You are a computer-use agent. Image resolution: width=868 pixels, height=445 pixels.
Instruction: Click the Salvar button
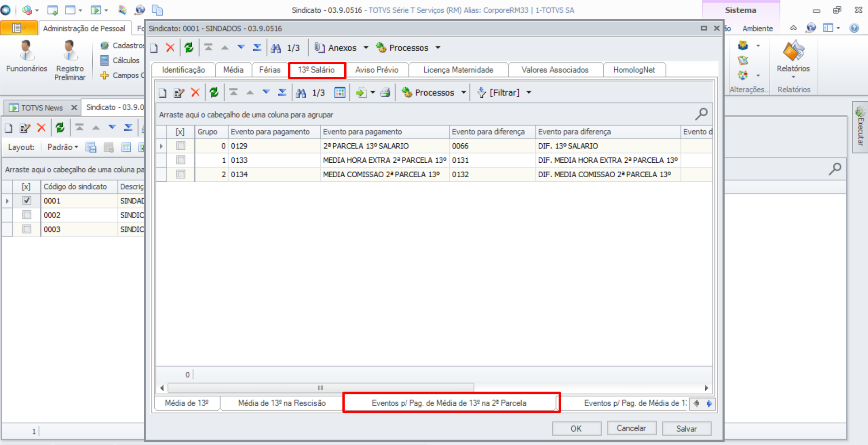(687, 428)
